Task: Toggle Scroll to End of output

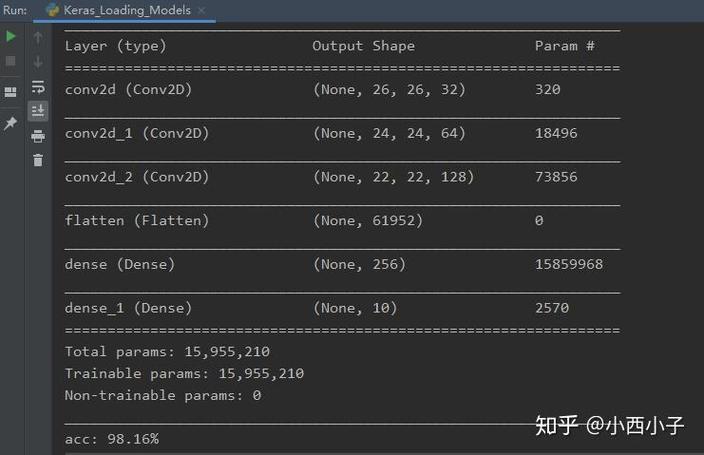Action: coord(38,111)
